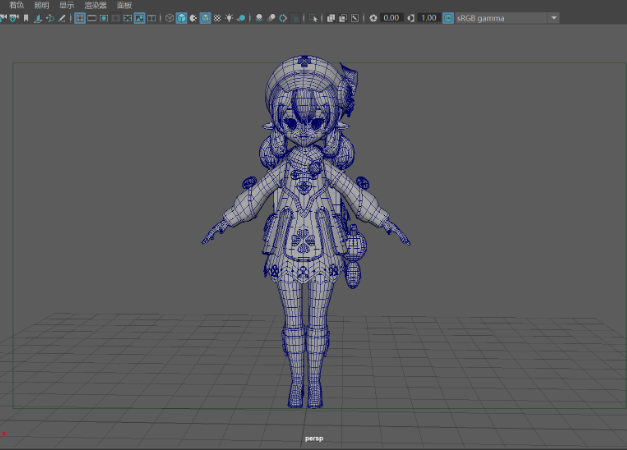Select the character wireframe model
Screen dimensions: 627x450
306,232
